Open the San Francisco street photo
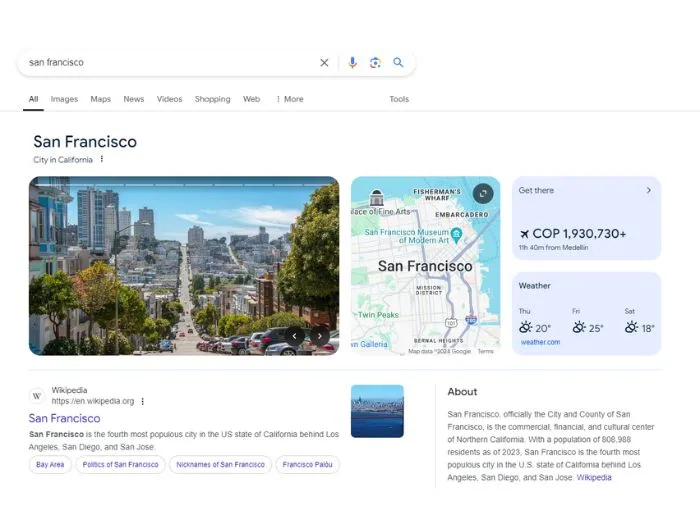Screen dimensions: 700x526 point(184,266)
